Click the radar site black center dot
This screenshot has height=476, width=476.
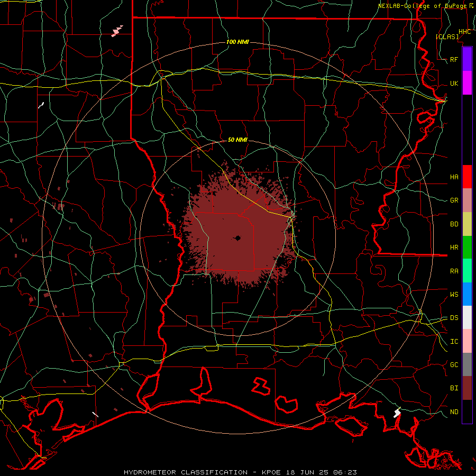(237, 239)
